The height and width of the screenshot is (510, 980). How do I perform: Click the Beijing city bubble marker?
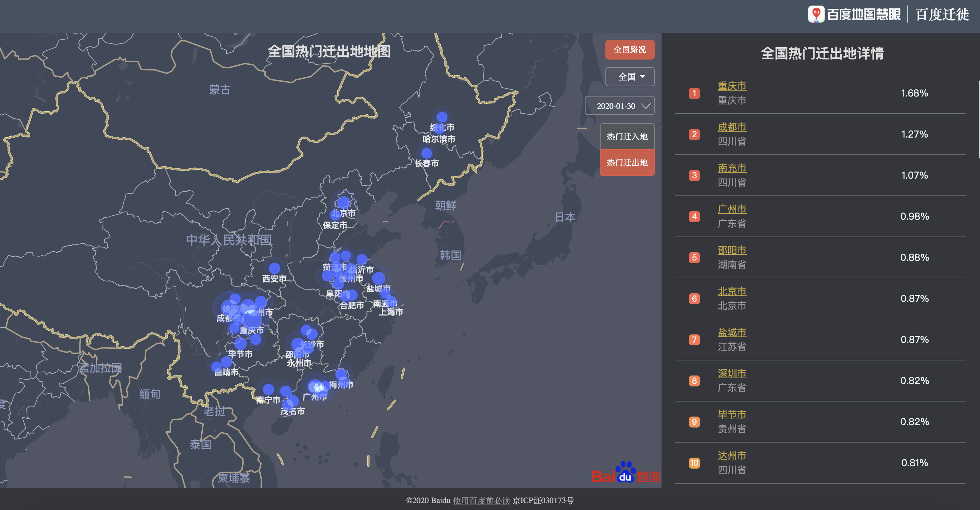pyautogui.click(x=343, y=202)
